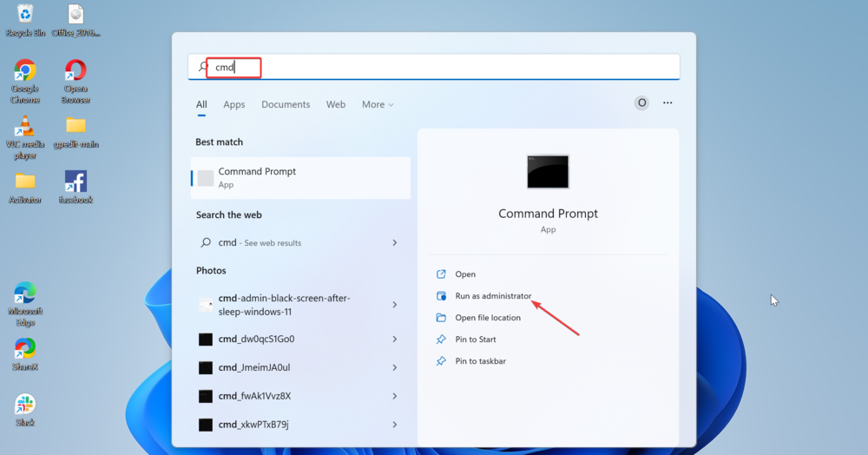The width and height of the screenshot is (868, 455).
Task: Click the cmd-admin-black-screen photo thumbnail
Action: [x=206, y=305]
